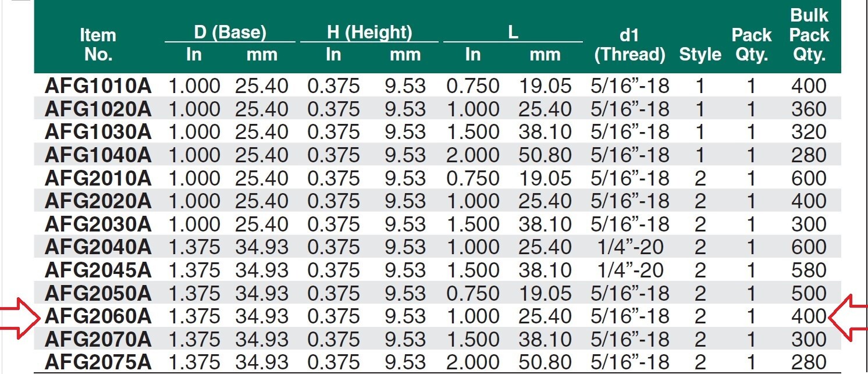Click the L column header
The width and height of the screenshot is (868, 374).
[513, 32]
